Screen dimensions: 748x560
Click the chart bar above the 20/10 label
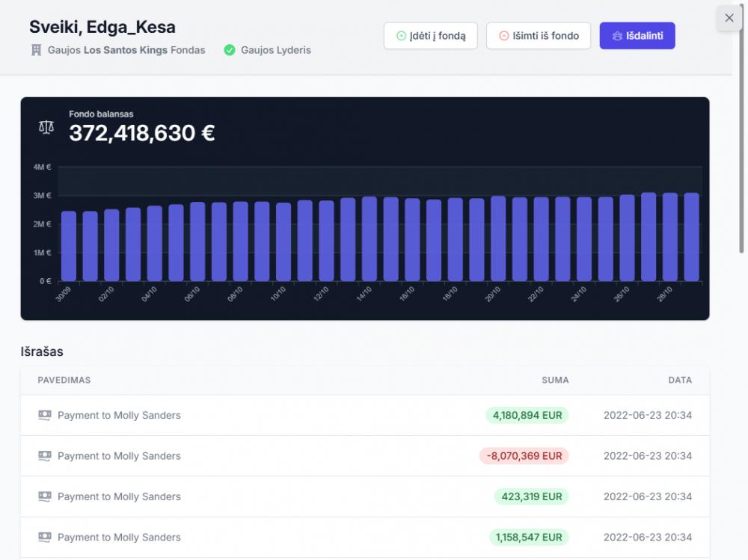coord(498,239)
